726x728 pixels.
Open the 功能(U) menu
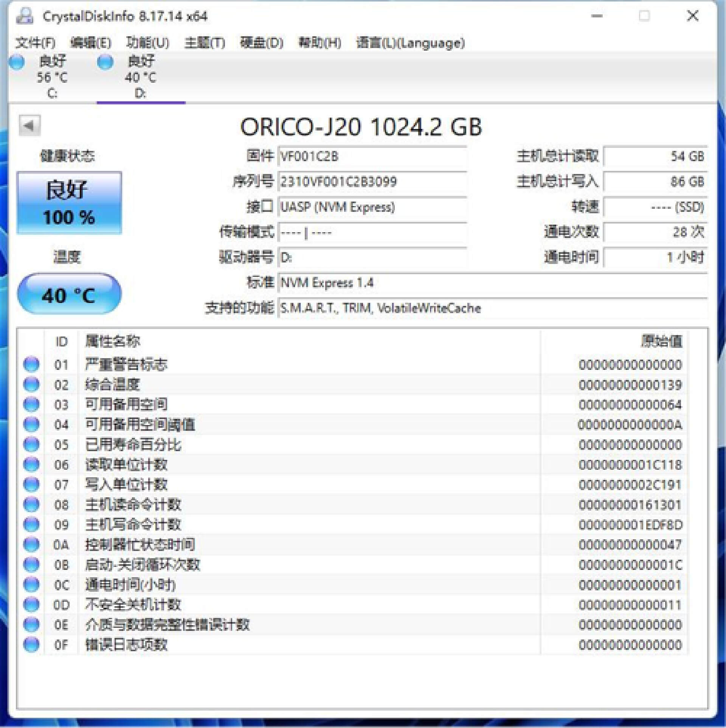[148, 42]
